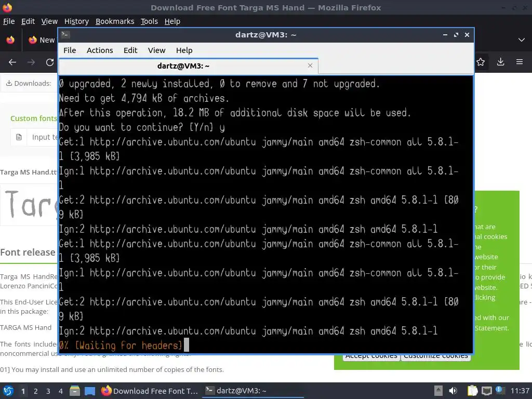Open the terminal's File menu
The image size is (532, 399).
pos(70,50)
